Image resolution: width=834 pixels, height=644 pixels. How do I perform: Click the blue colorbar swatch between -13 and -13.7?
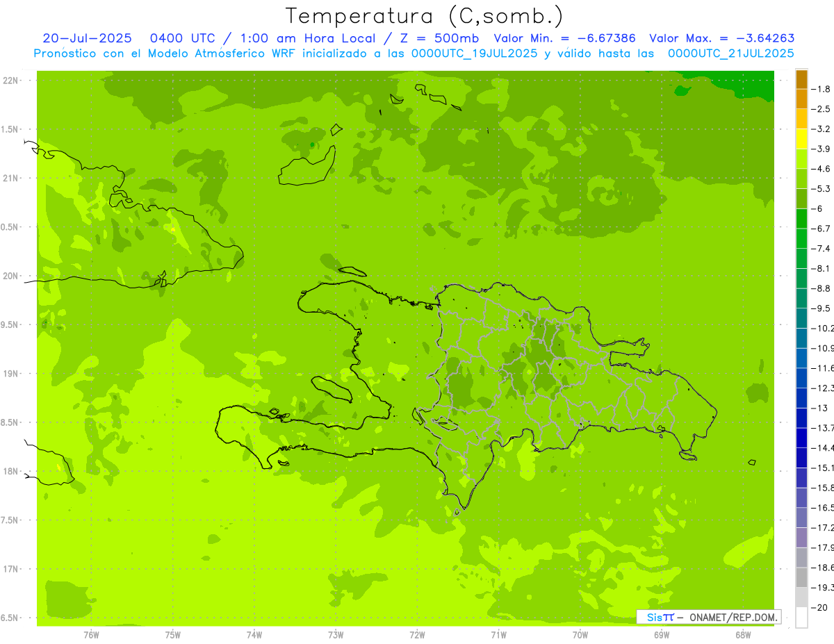tap(801, 418)
